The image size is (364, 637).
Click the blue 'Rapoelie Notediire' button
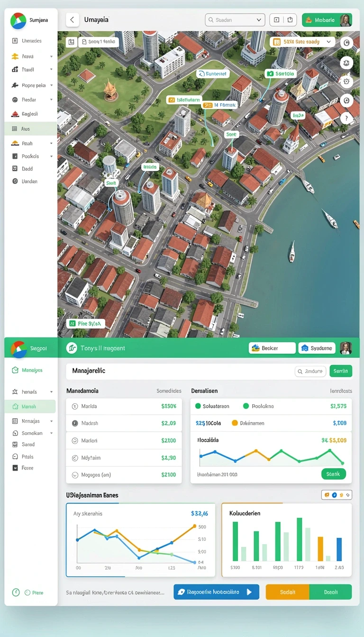click(x=216, y=592)
